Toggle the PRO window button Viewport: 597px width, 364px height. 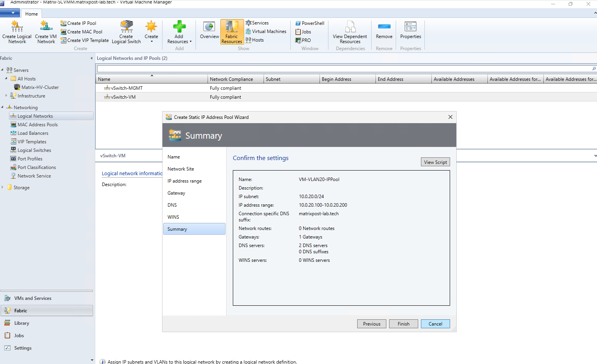(303, 40)
